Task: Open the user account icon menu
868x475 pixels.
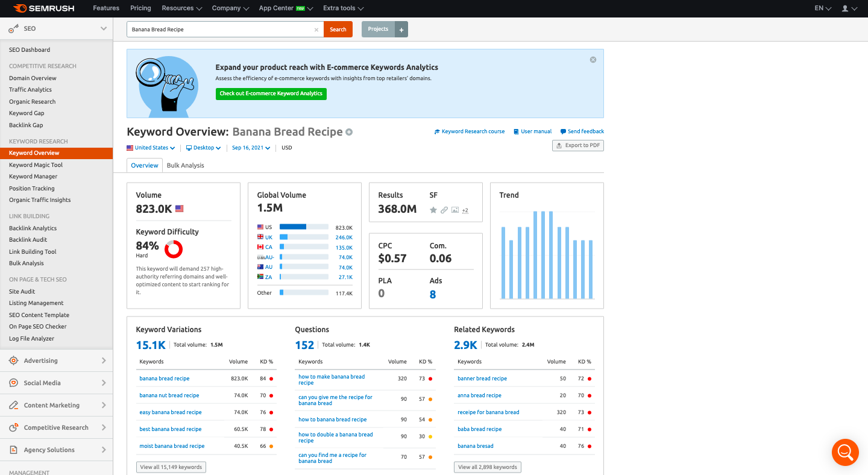Action: click(849, 8)
